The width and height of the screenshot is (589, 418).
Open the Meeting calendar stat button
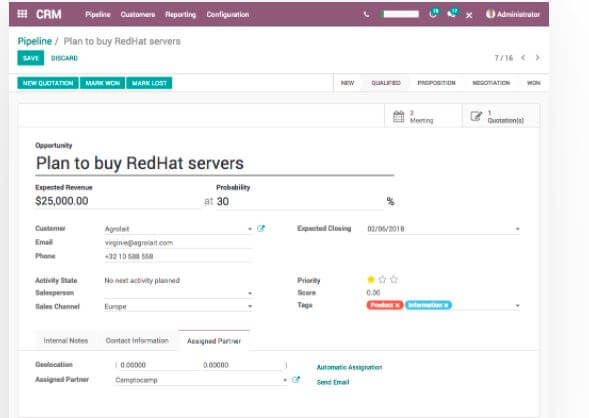pyautogui.click(x=423, y=116)
